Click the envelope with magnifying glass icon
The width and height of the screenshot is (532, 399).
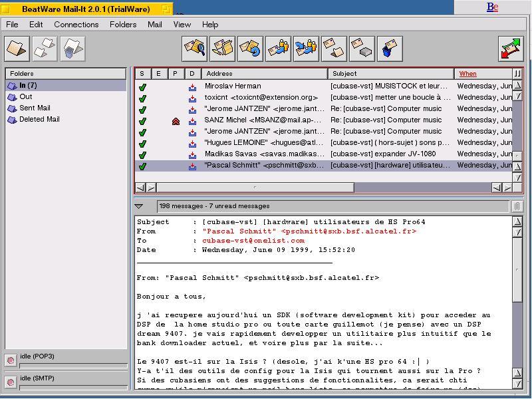194,49
